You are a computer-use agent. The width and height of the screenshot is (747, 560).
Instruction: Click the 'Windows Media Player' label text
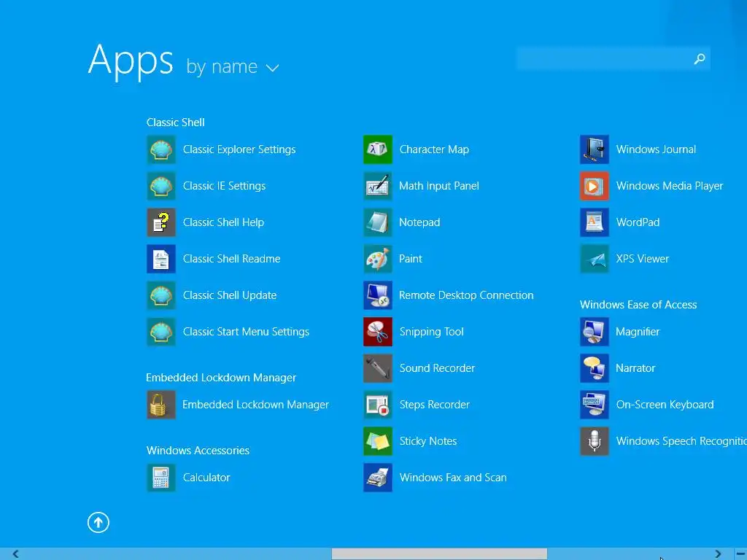pyautogui.click(x=670, y=186)
